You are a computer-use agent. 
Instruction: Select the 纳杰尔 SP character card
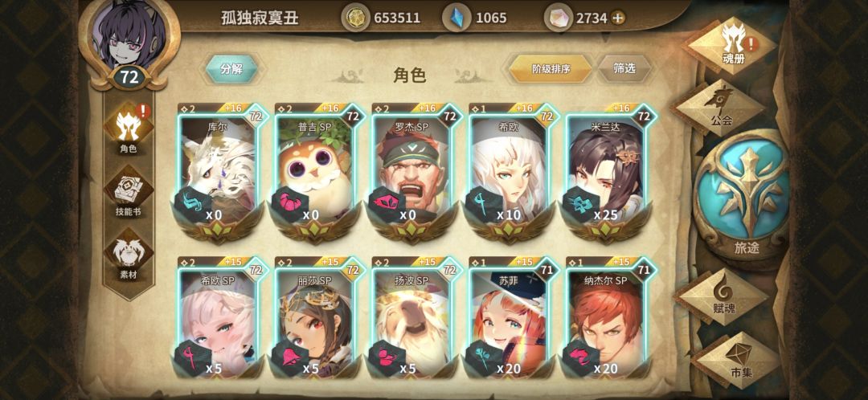(607, 317)
